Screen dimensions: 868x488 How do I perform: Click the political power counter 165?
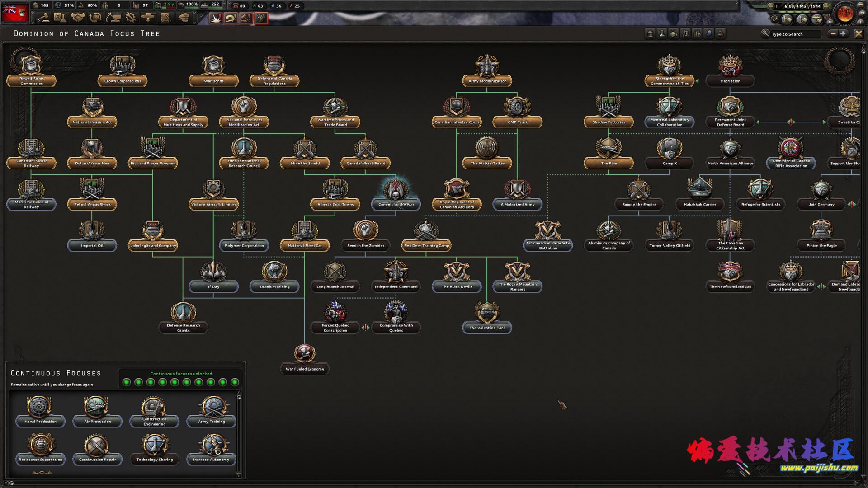(x=41, y=5)
